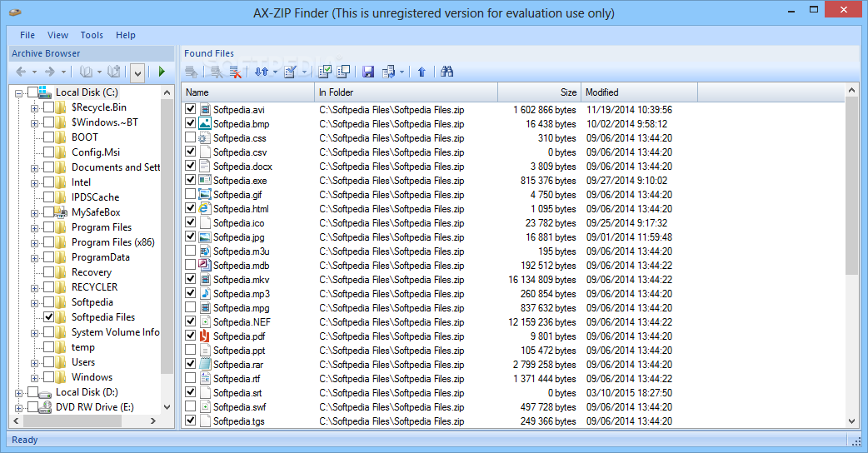Screen dimensions: 868x453
Task: Open the File menu
Action: point(27,35)
